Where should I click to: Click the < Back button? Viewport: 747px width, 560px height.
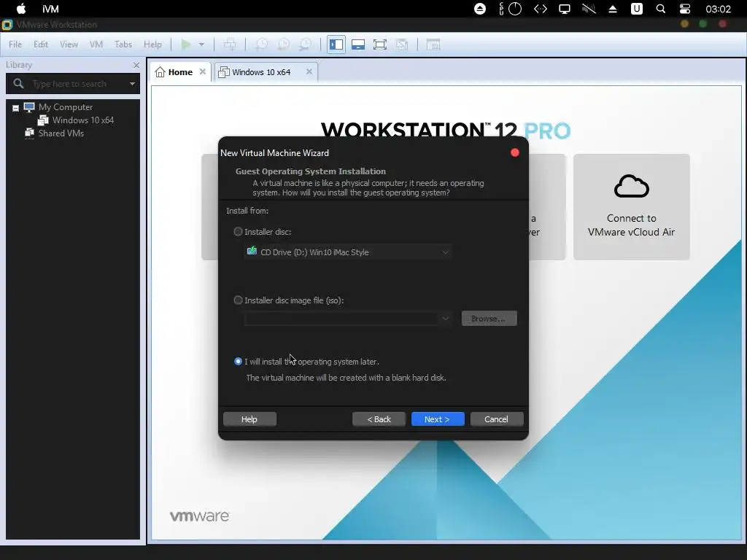[x=379, y=419]
